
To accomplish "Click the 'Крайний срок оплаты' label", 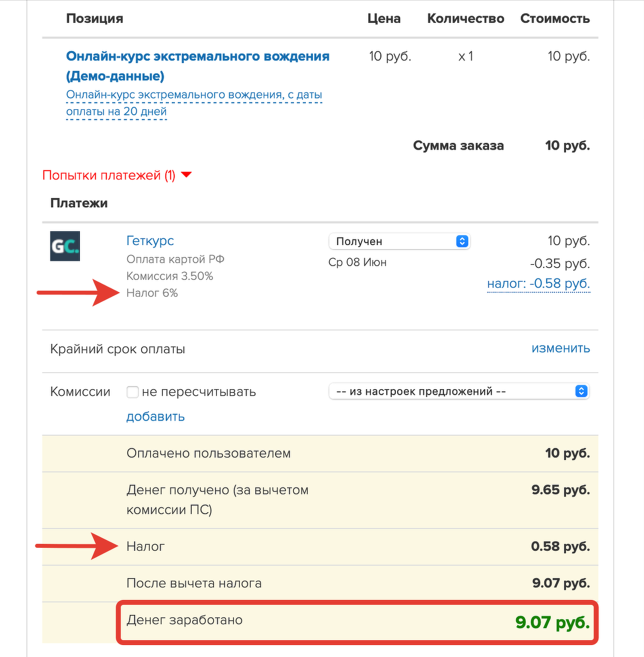I will [117, 349].
